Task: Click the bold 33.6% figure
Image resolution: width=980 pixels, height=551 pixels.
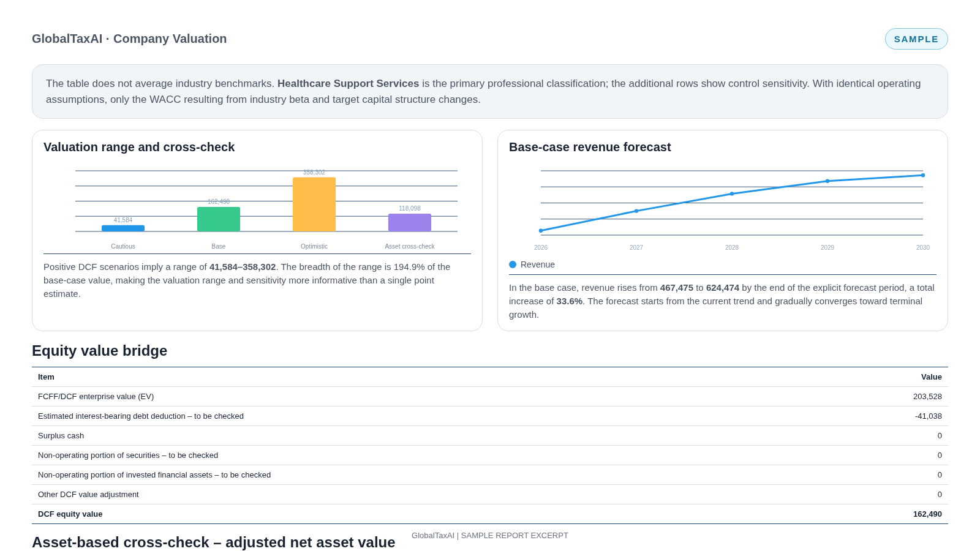Action: [570, 301]
